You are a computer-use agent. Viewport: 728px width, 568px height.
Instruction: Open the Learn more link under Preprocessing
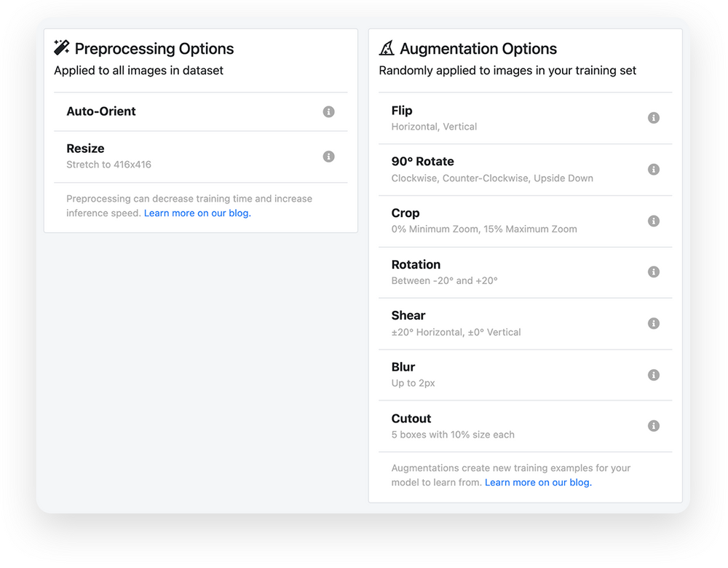coord(197,213)
